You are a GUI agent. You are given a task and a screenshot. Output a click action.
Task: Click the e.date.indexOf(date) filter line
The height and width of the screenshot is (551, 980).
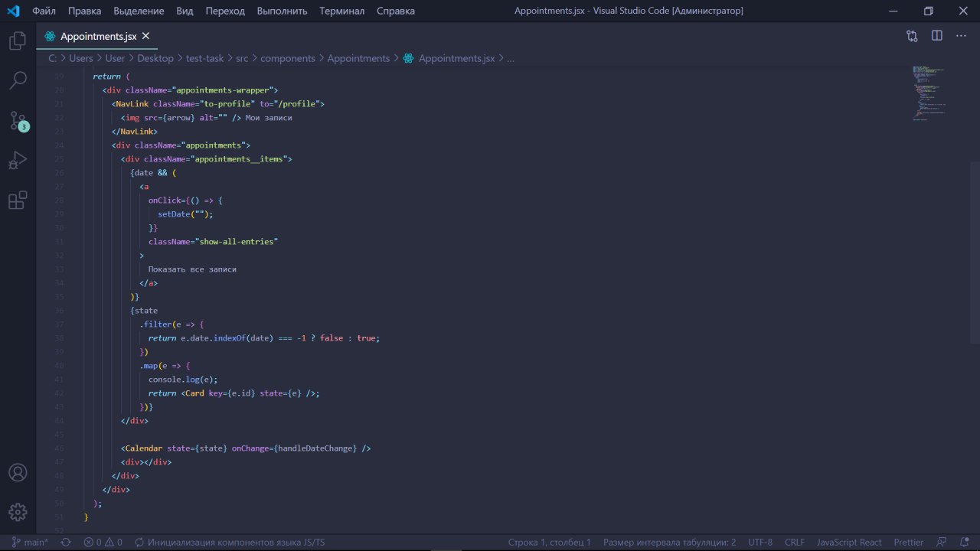coord(264,338)
